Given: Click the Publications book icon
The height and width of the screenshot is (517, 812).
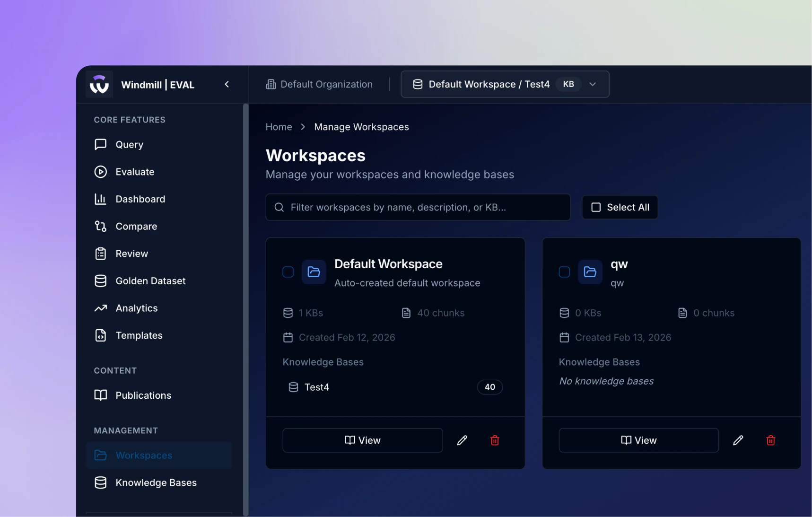Looking at the screenshot, I should point(100,395).
